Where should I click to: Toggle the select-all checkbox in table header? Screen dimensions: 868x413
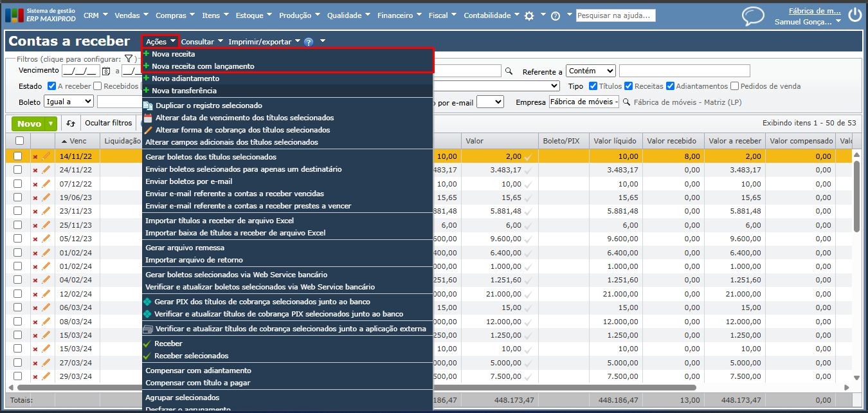pyautogui.click(x=19, y=141)
